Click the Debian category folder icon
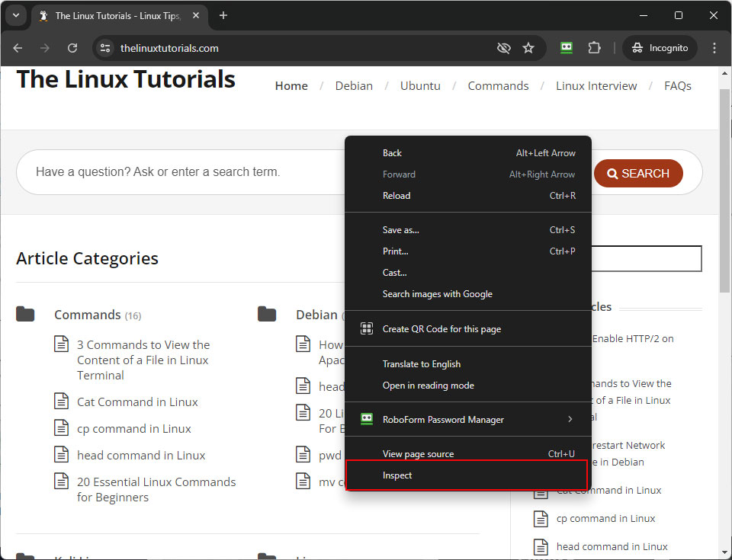732x560 pixels. (x=267, y=314)
